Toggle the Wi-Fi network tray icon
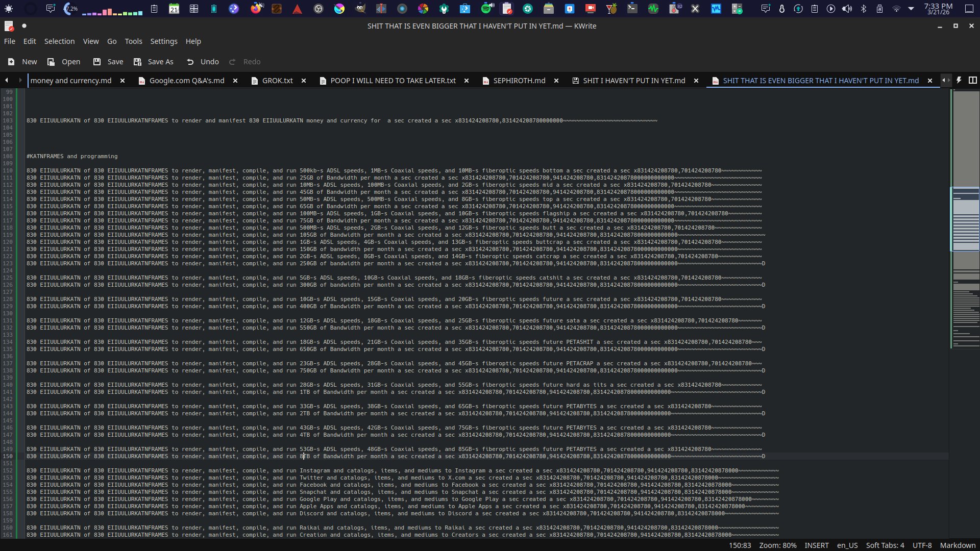The height and width of the screenshot is (551, 980). pyautogui.click(x=896, y=9)
